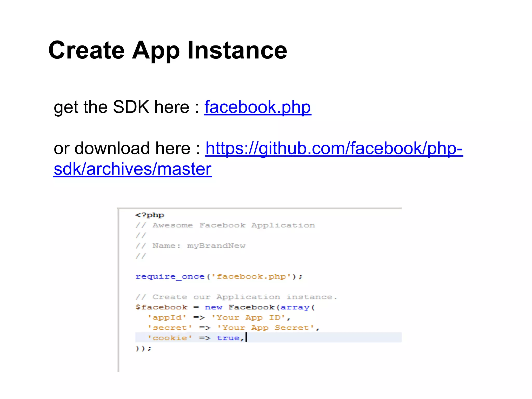532x399 pixels.
Task: Click the sdk/archives/master link text
Action: [132, 169]
